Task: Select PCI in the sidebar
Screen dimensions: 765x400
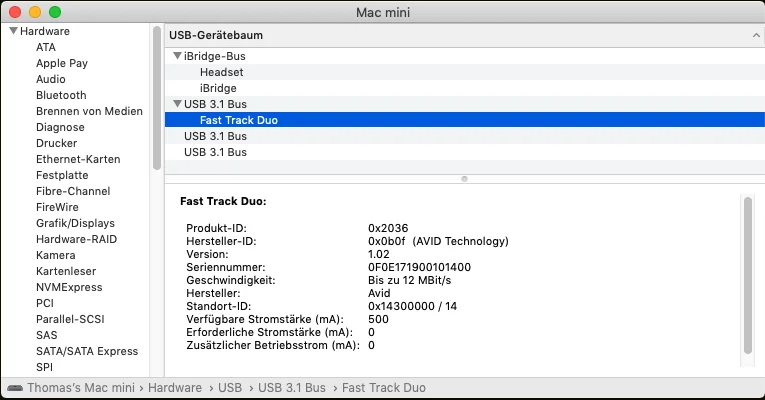Action: pyautogui.click(x=45, y=303)
